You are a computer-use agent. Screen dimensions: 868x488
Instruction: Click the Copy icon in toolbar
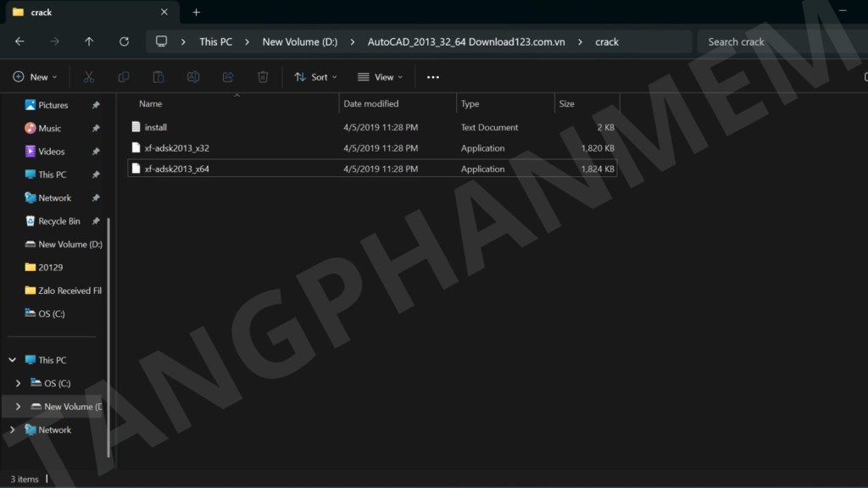pos(124,77)
